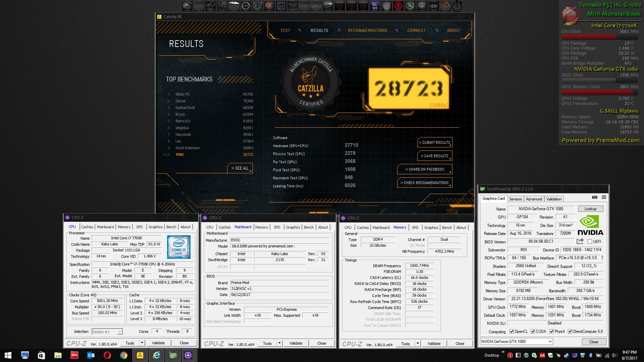Click mainboard Model field in CPU-Z

262,246
